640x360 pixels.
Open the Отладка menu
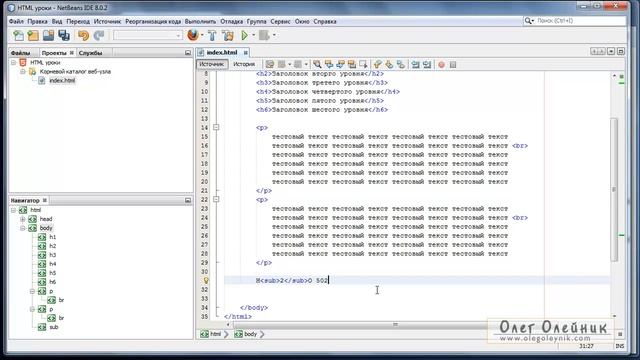231,21
